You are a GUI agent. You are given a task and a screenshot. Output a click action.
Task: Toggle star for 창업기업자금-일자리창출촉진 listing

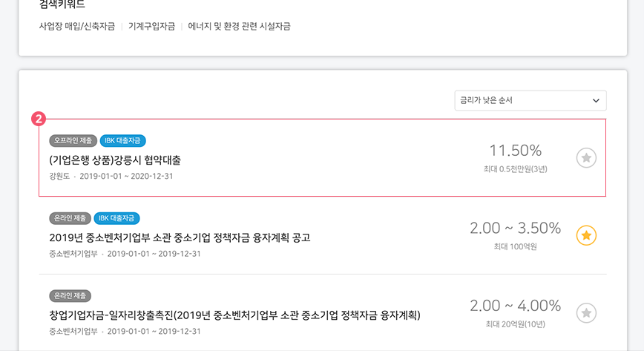point(586,313)
